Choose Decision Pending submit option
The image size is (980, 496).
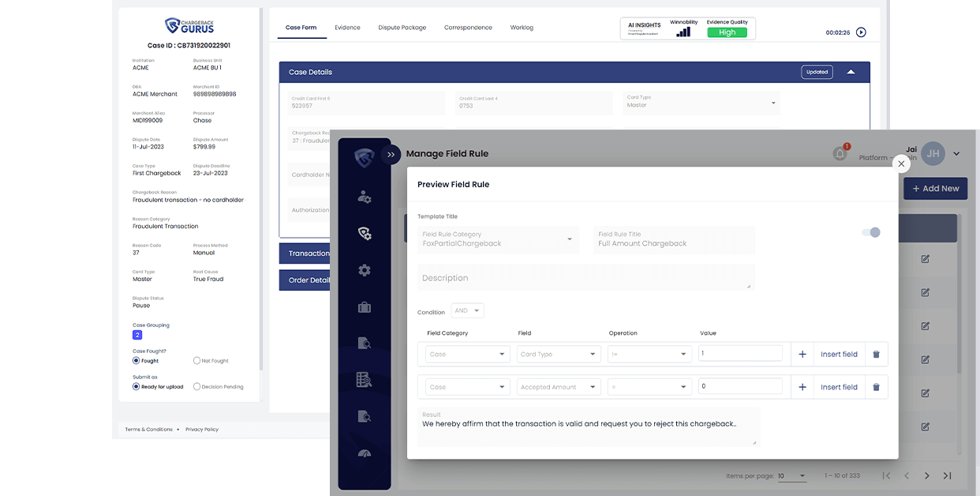[x=196, y=387]
